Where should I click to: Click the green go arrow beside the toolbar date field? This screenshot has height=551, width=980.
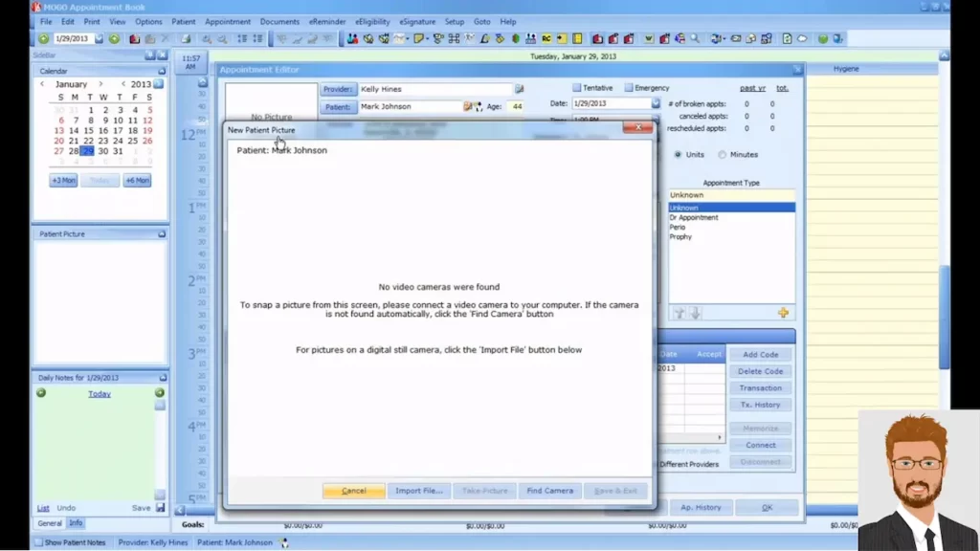pos(114,38)
